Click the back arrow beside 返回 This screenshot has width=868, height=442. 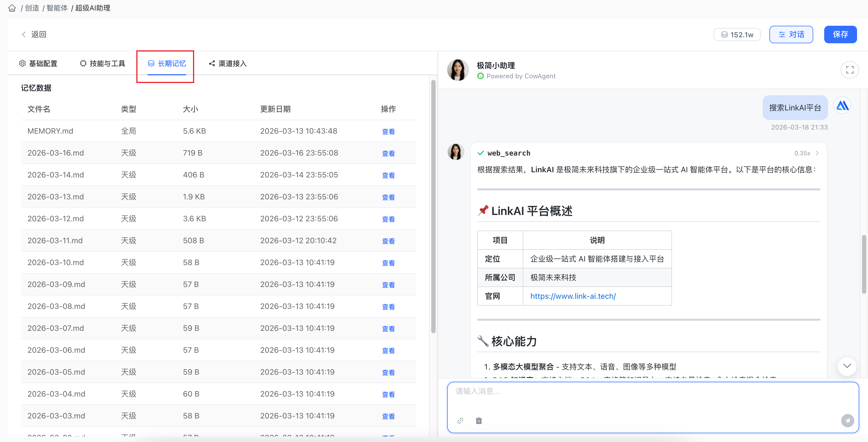24,34
